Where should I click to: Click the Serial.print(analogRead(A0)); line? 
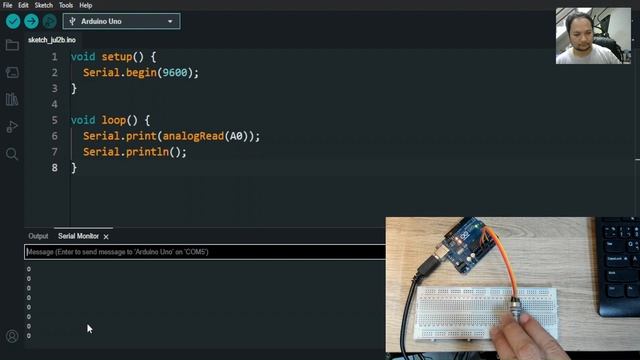click(171, 136)
